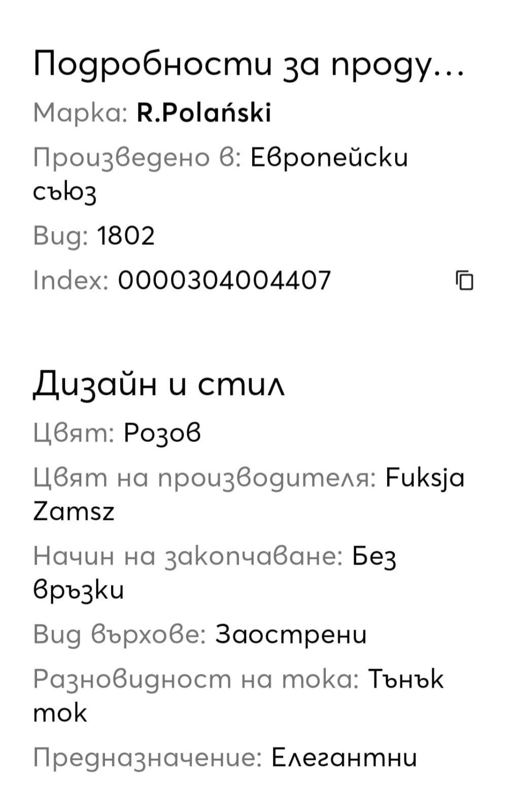Tap the toe shape value 'Заострени'
This screenshot has width=513, height=812.
tap(291, 634)
